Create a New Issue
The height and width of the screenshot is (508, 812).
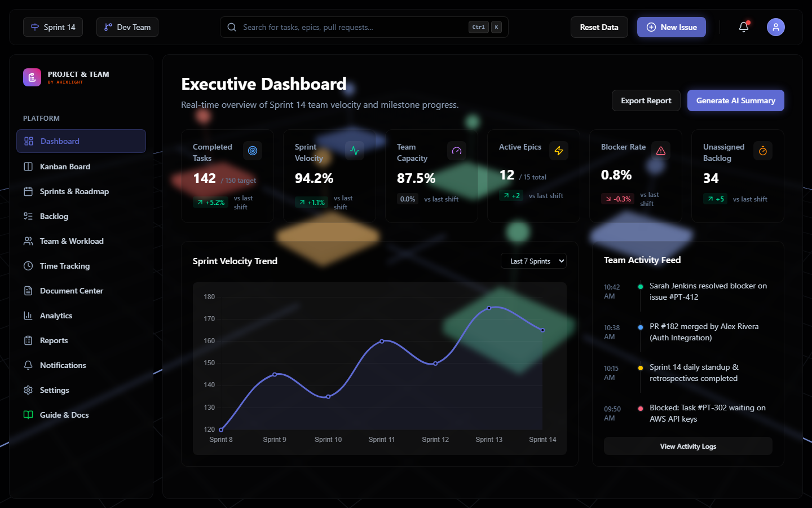[x=671, y=27]
